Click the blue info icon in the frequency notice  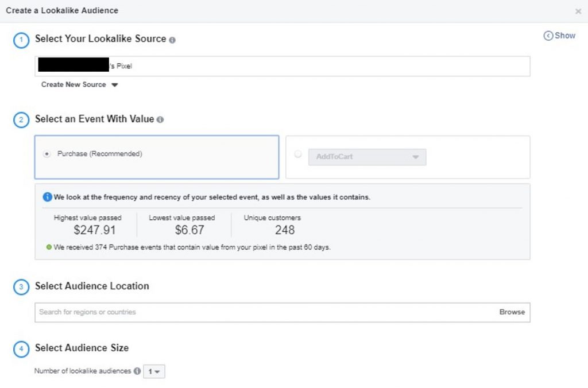point(47,197)
